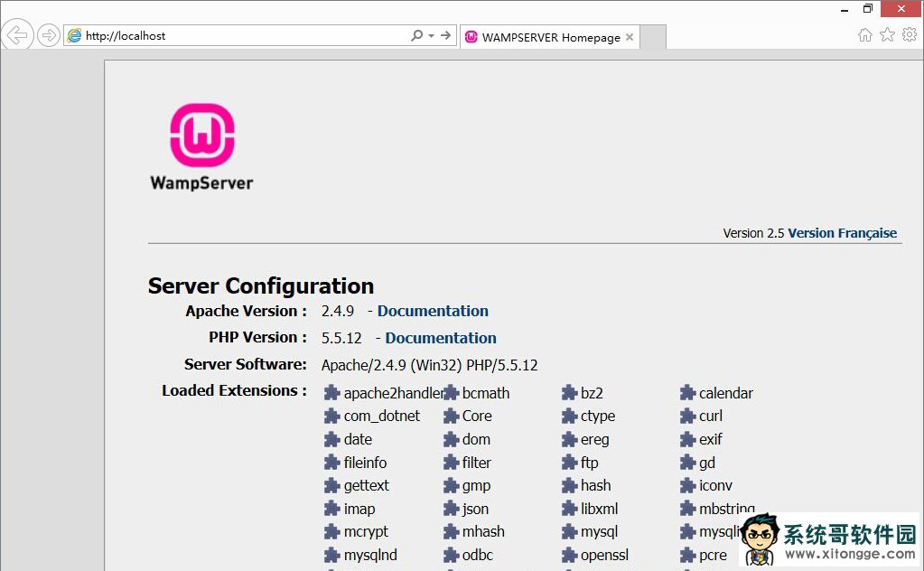Click the puzzle icon beside apache2handler
The height and width of the screenshot is (571, 924).
point(331,393)
